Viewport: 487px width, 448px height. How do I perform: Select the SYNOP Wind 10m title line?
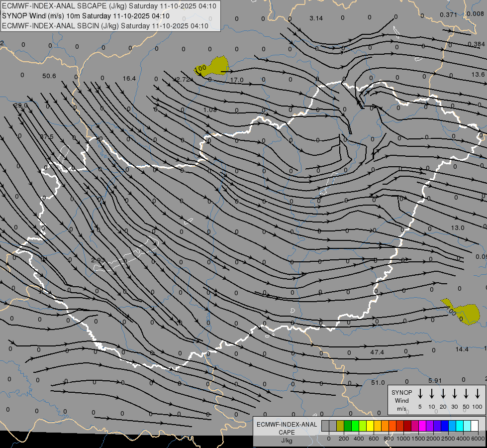86,16
